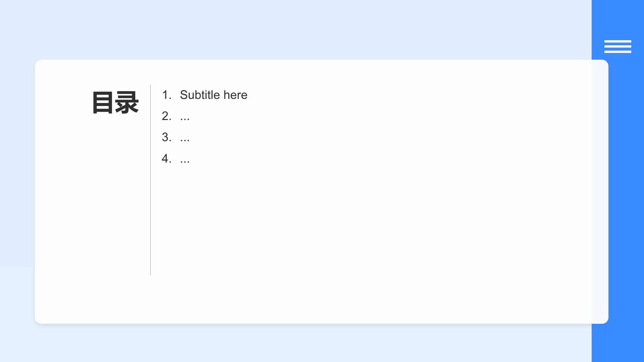Click the light blue background above the card
The width and height of the screenshot is (644, 362).
[295, 29]
